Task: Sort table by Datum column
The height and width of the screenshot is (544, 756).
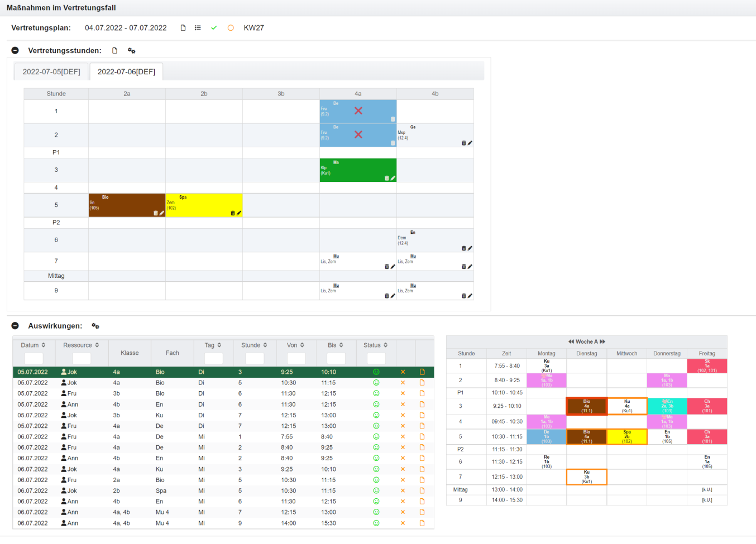Action: [x=34, y=345]
